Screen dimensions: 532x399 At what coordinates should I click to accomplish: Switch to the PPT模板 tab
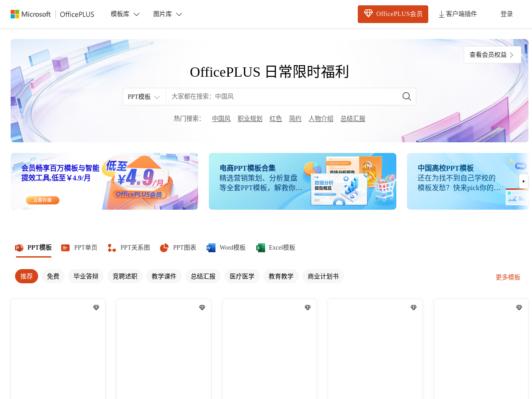coord(34,247)
